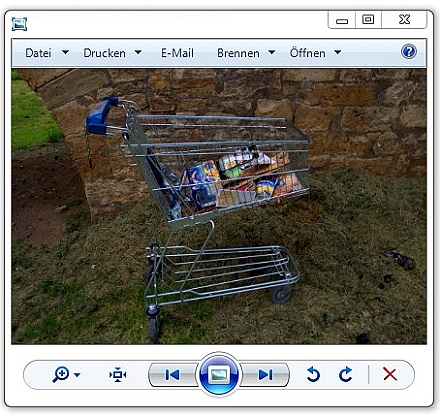
Task: Rotate image counterclockwise
Action: 313,374
